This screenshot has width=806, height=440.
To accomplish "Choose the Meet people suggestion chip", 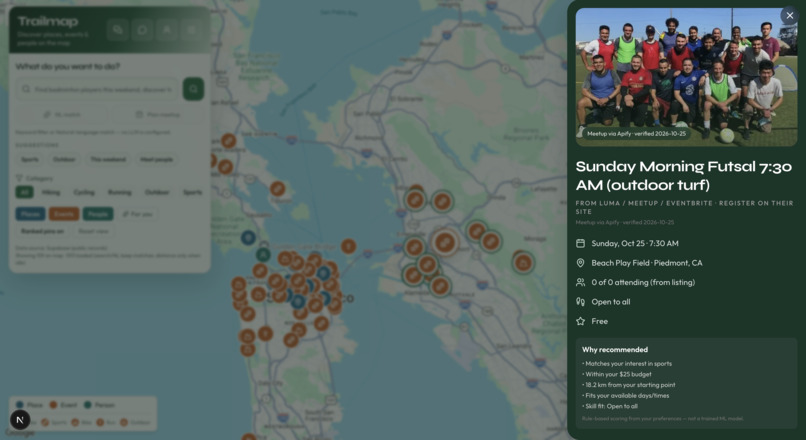I will click(156, 159).
